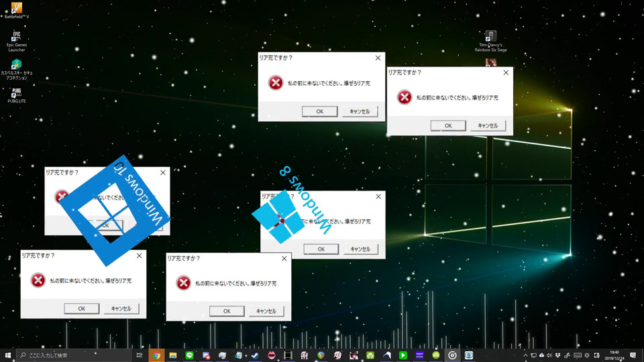The height and width of the screenshot is (362, 644).
Task: Click キャンセル in dialog beside Rainbow Six icon
Action: (x=488, y=125)
